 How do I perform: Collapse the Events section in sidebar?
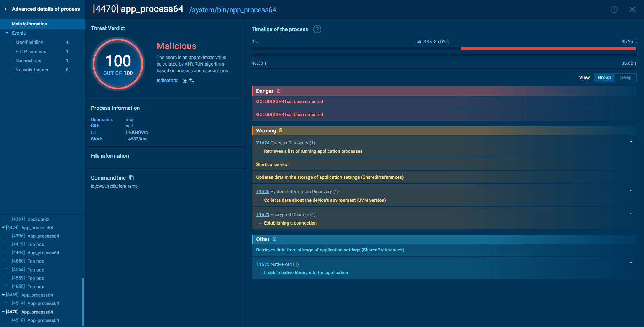coord(7,33)
